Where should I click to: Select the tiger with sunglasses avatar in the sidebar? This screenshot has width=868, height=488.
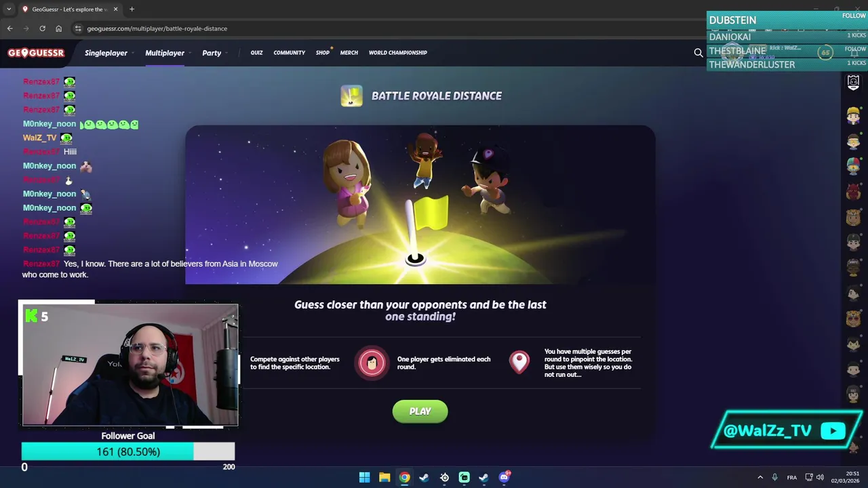(853, 319)
